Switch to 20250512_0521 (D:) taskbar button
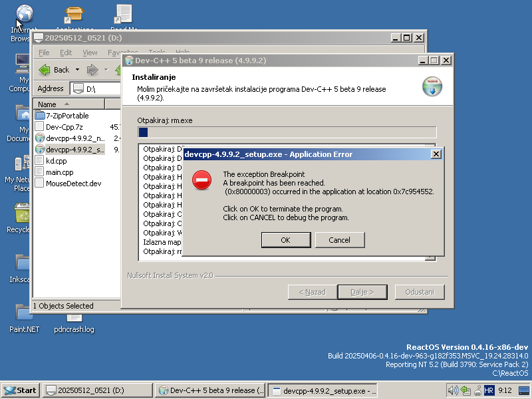This screenshot has height=399, width=532. pos(98,390)
